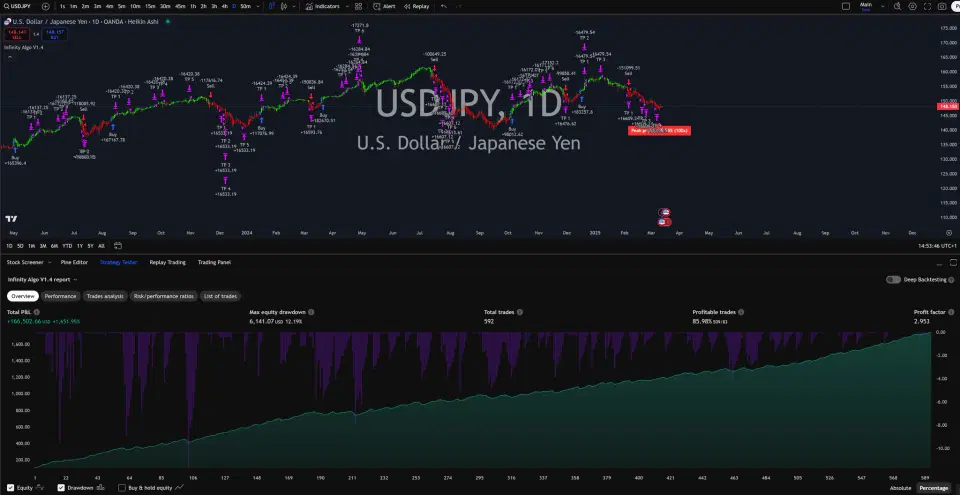960x495 pixels.
Task: Open the Replay Trading tab
Action: coord(167,262)
